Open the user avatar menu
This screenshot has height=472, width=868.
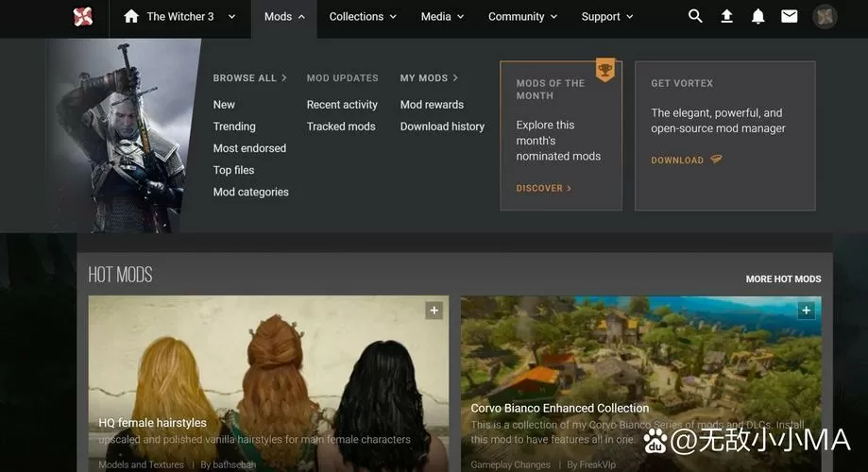(825, 17)
